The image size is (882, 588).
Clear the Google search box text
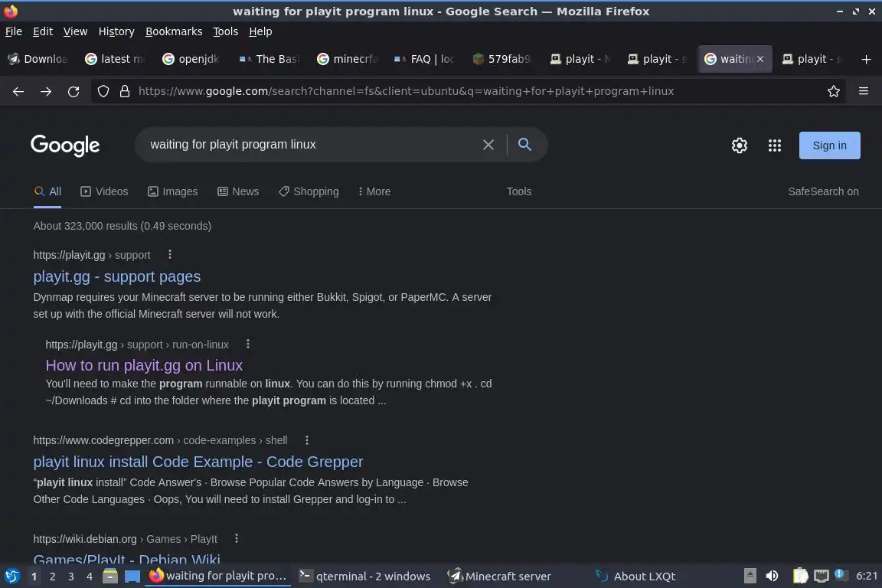[488, 145]
